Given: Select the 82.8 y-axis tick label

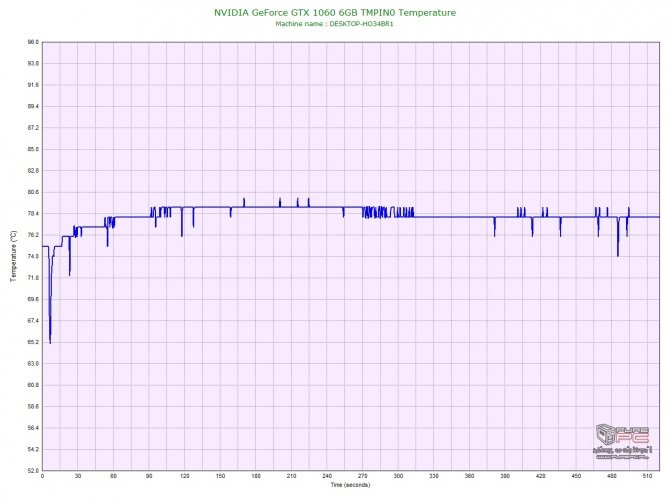Looking at the screenshot, I should [x=33, y=171].
